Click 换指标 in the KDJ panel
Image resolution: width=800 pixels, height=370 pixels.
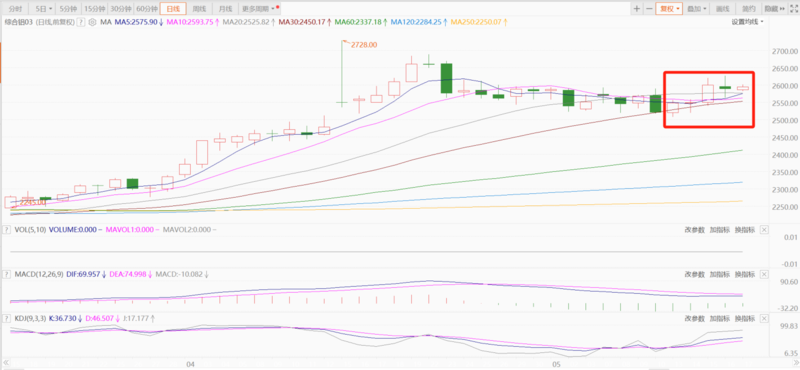coord(744,318)
